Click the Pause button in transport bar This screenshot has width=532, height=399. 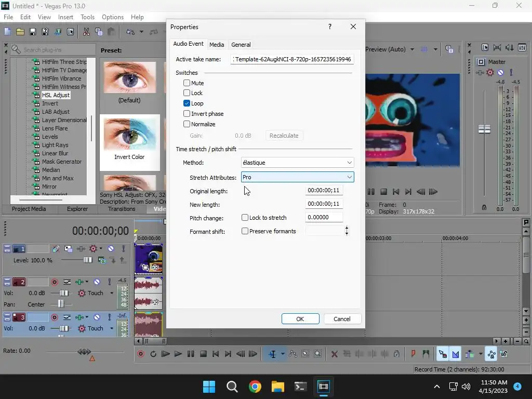tap(191, 354)
